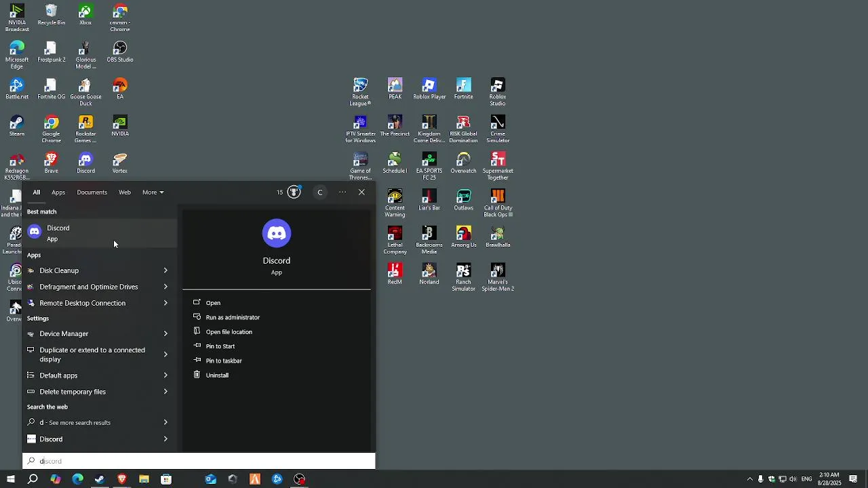The image size is (868, 488).
Task: Select OBS Studio desktop icon
Action: click(x=120, y=52)
